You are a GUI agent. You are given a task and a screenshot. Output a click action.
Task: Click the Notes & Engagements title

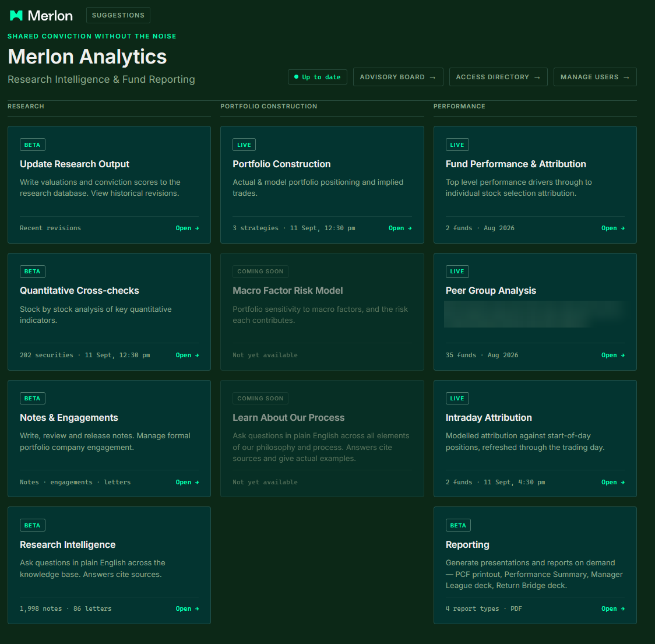[69, 418]
